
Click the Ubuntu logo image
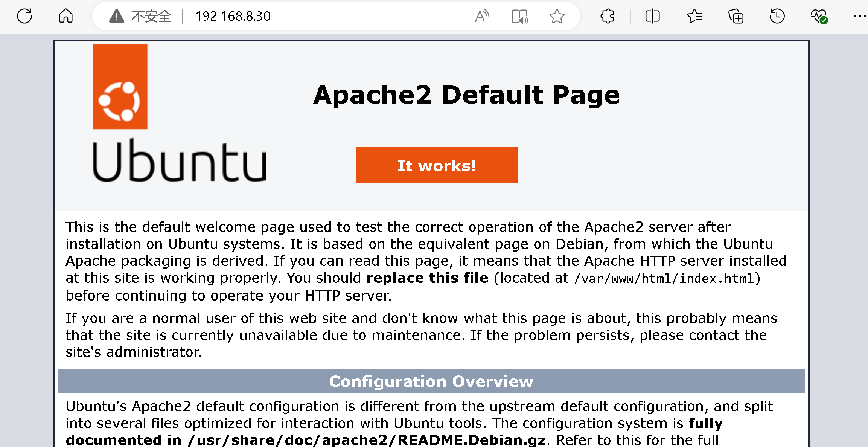coord(120,87)
